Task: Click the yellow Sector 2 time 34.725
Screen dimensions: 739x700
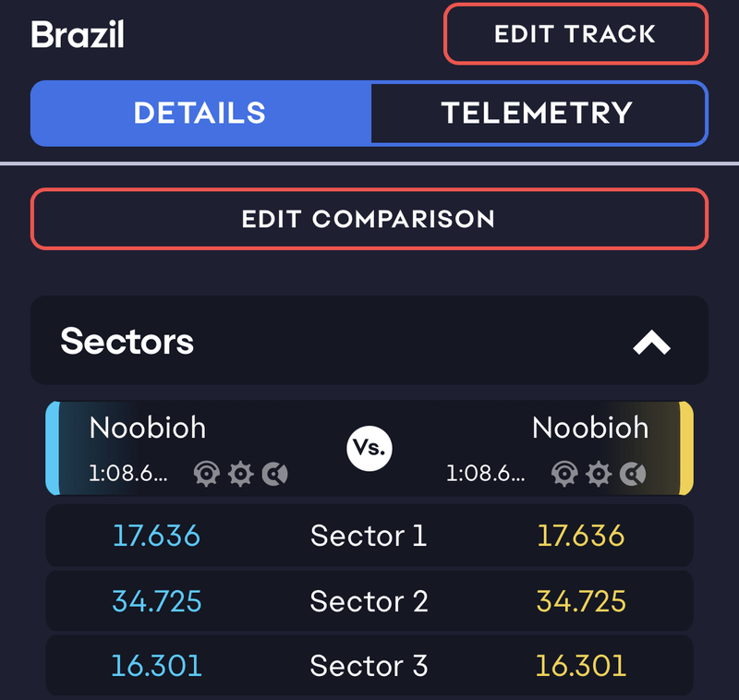Action: click(x=581, y=601)
